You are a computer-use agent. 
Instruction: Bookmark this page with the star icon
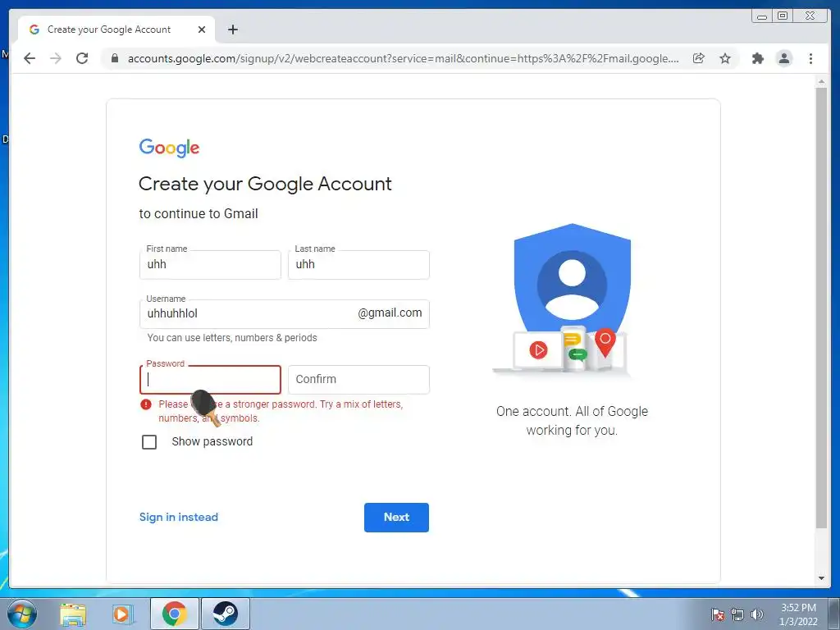point(725,58)
